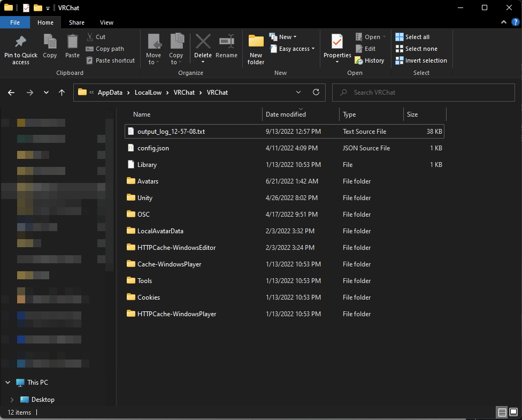Open the New item dropdown

282,37
